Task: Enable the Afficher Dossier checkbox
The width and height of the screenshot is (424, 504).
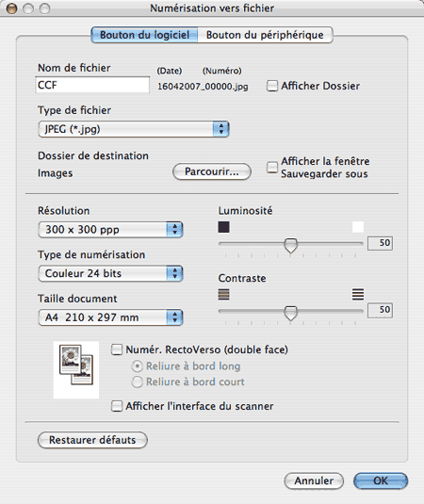Action: (272, 86)
